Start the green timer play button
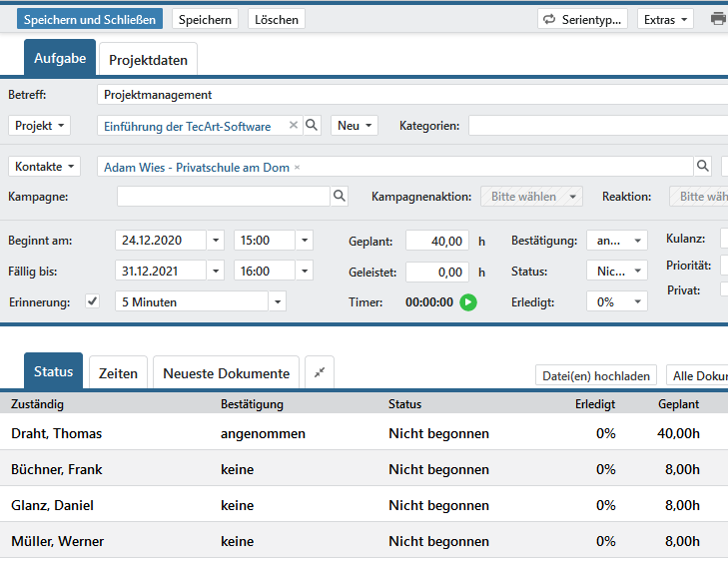 point(468,302)
